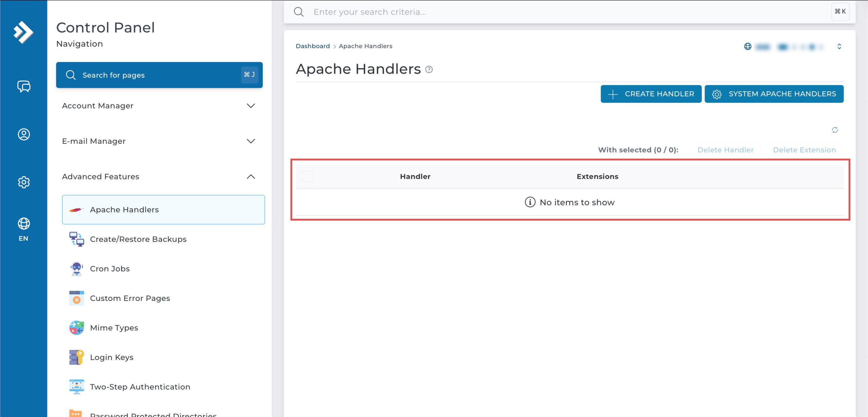Open Login Keys page

click(x=112, y=357)
